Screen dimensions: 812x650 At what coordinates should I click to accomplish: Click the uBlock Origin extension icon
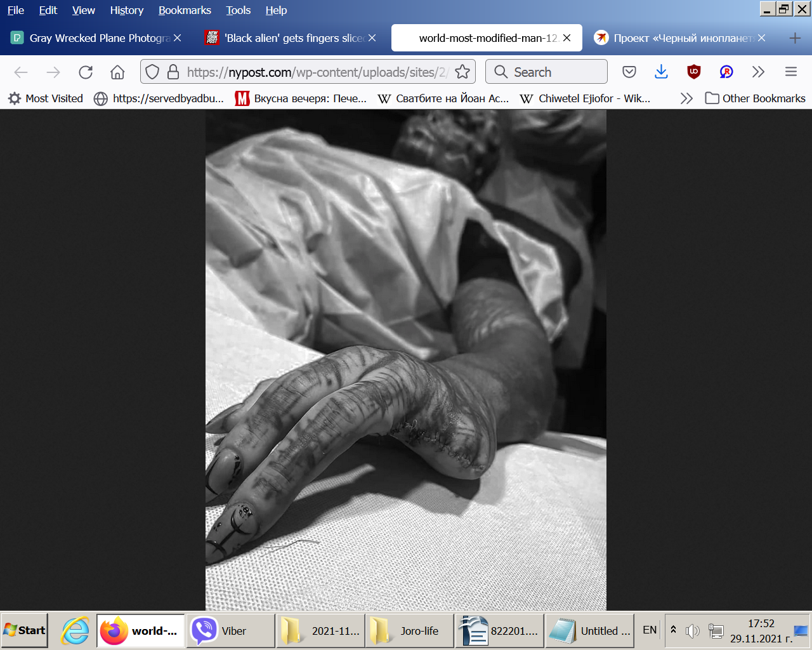(693, 72)
